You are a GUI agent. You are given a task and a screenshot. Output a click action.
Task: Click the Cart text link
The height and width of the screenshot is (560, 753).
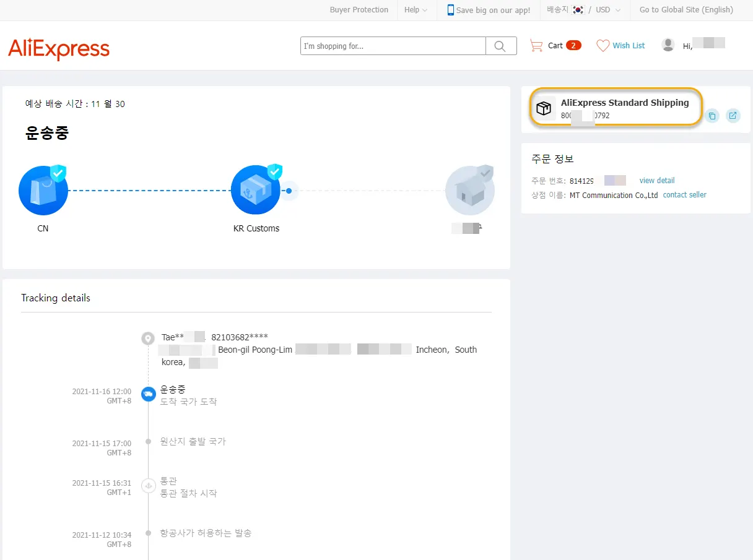[x=555, y=46]
